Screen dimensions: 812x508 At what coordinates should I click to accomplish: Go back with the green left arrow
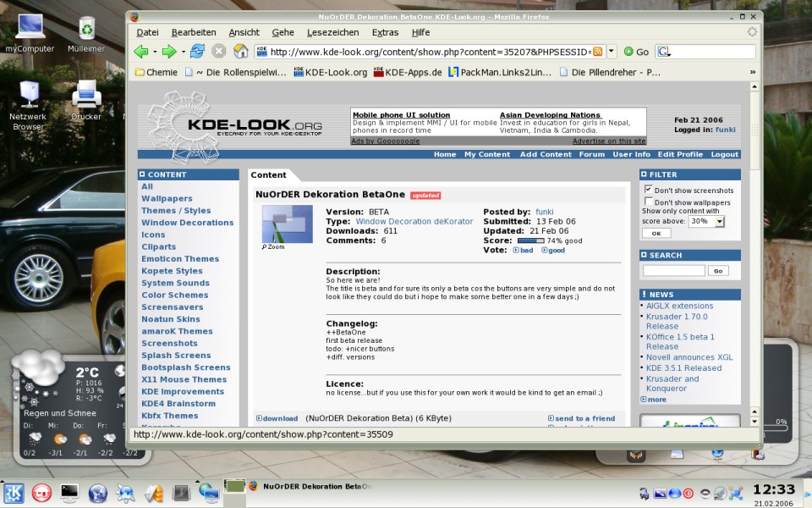(141, 52)
